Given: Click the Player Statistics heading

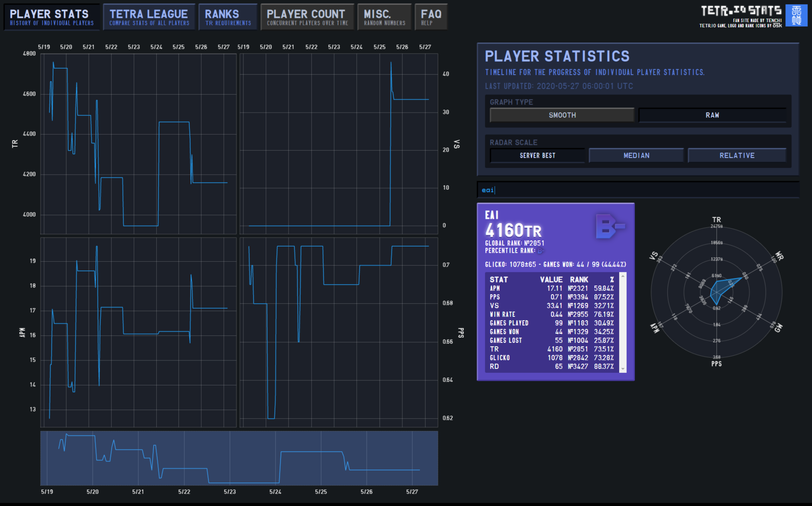Looking at the screenshot, I should pyautogui.click(x=557, y=56).
